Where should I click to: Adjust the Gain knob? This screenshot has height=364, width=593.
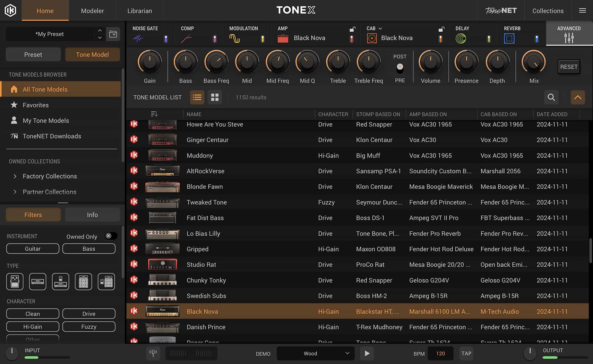(149, 62)
